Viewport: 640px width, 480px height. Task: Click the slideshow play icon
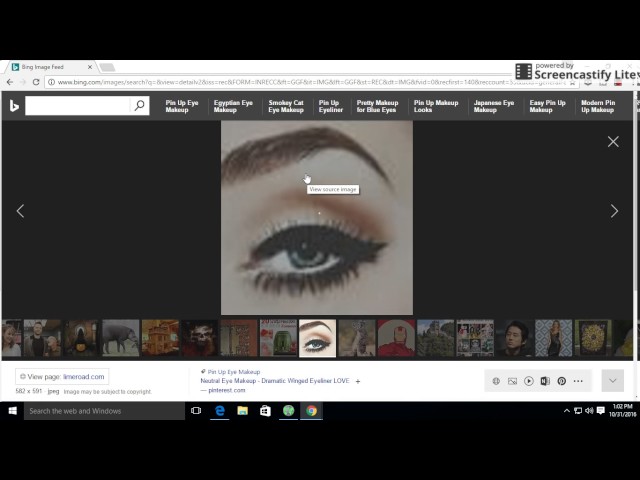pyautogui.click(x=529, y=381)
